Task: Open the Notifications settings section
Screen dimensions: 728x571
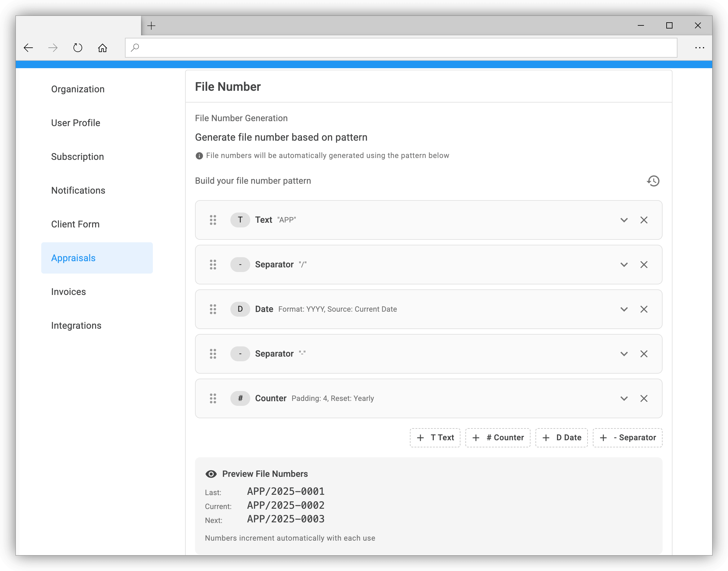Action: (78, 190)
